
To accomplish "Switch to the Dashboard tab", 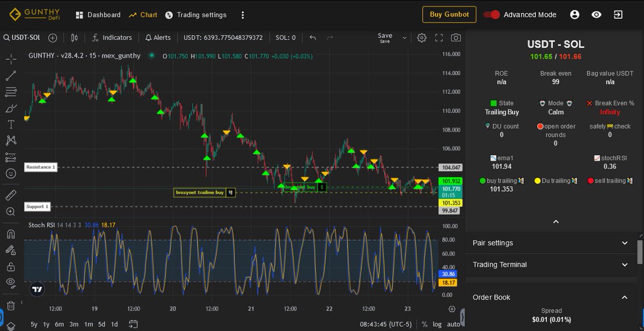I will 98,15.
